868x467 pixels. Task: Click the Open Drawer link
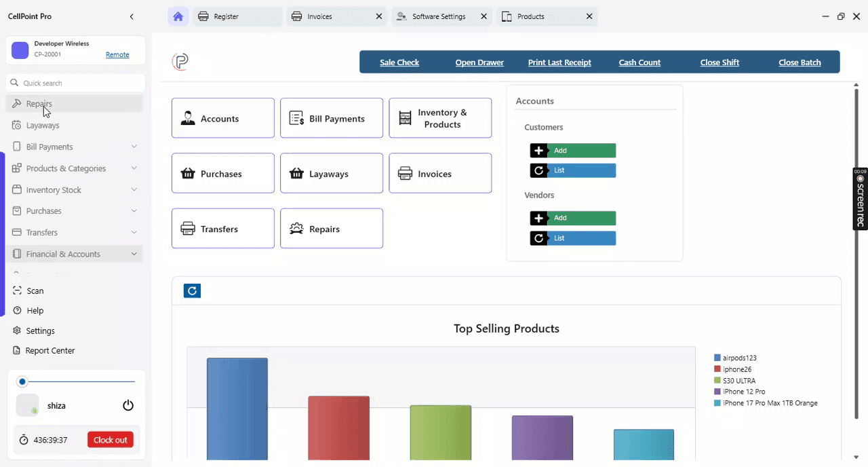click(479, 62)
